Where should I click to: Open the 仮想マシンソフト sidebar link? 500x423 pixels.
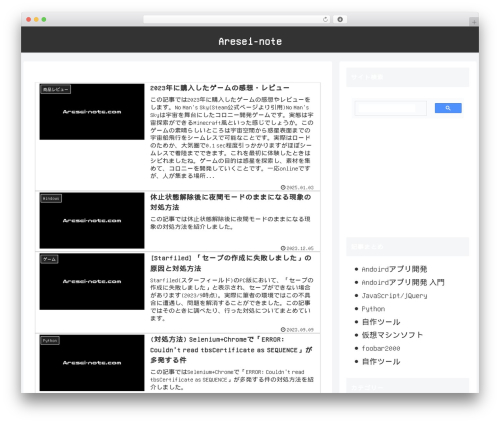coord(392,335)
